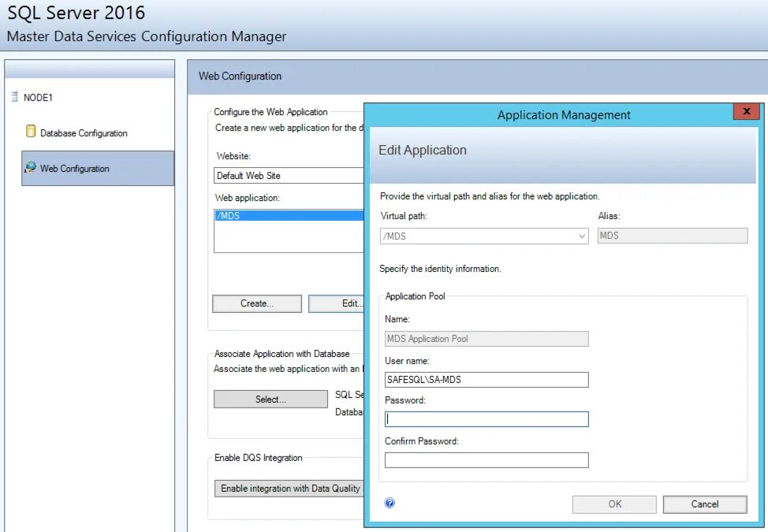This screenshot has height=532, width=768.
Task: Click the Select... database button
Action: point(270,399)
